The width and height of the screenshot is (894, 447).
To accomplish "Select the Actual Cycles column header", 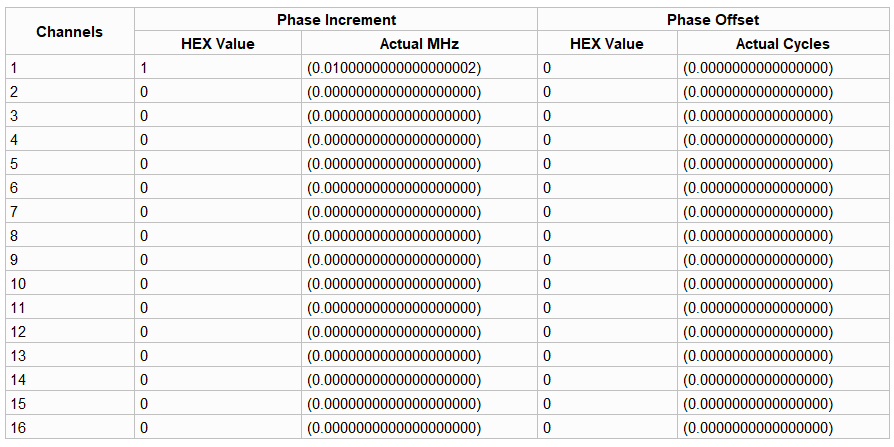I will tap(782, 44).
